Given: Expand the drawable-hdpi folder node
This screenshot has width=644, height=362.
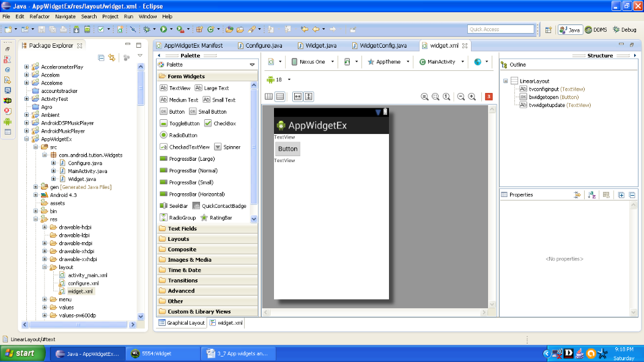Looking at the screenshot, I should point(45,227).
